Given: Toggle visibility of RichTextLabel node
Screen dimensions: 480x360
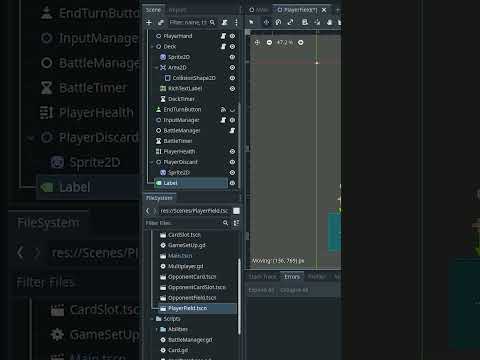Looking at the screenshot, I should 232,89.
